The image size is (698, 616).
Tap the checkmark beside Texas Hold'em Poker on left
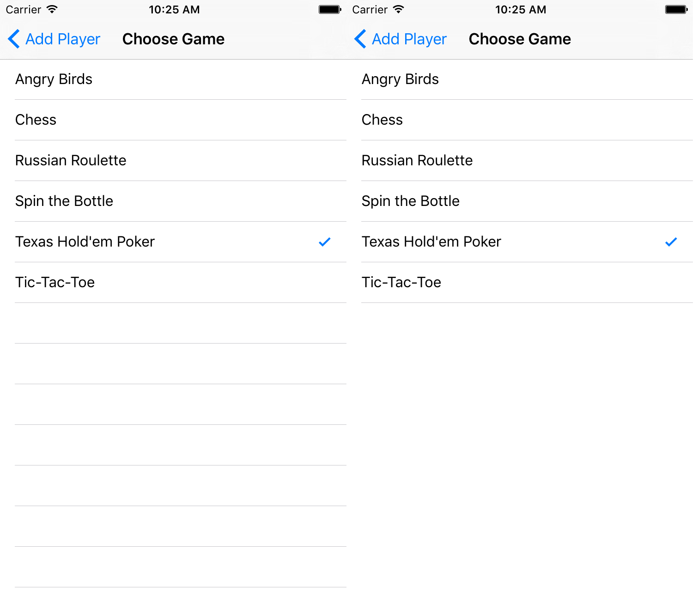pos(325,242)
